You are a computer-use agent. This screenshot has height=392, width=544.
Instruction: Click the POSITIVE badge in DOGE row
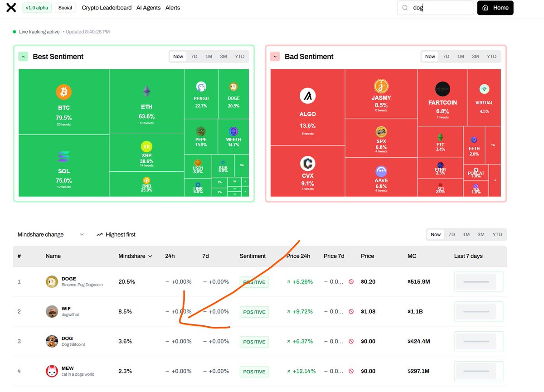click(254, 282)
